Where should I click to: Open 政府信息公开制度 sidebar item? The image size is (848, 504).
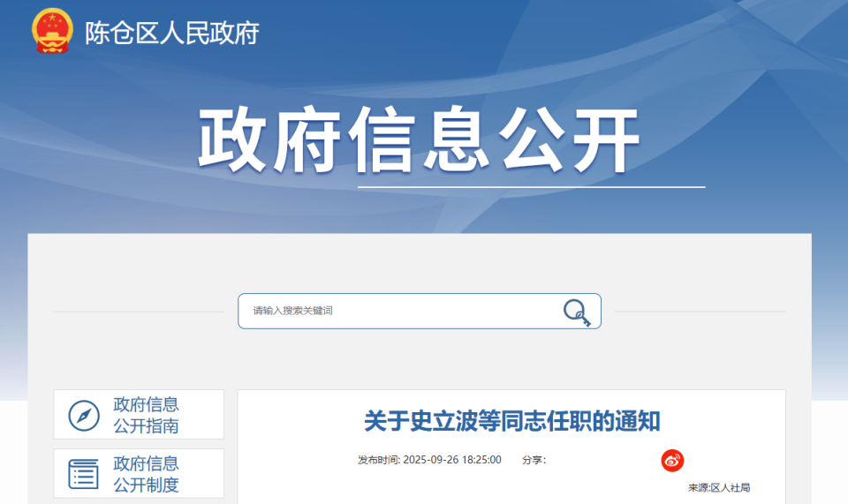click(139, 473)
